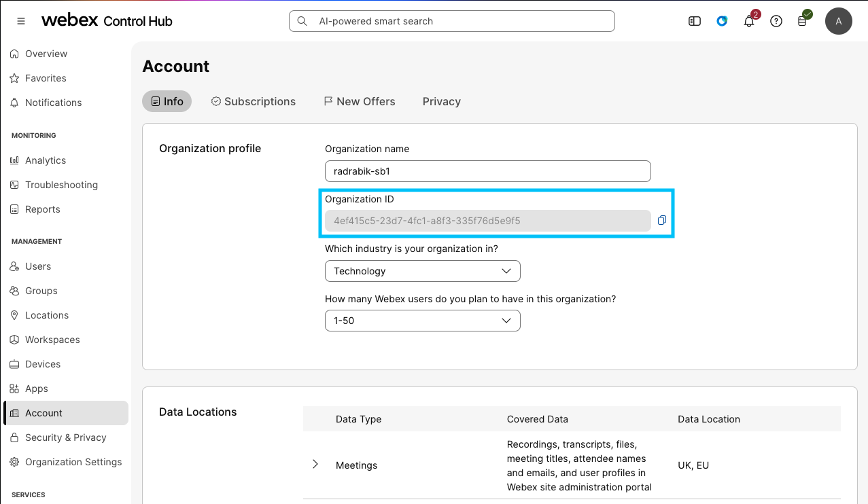This screenshot has height=504, width=868.
Task: Click the help question mark icon
Action: (776, 21)
